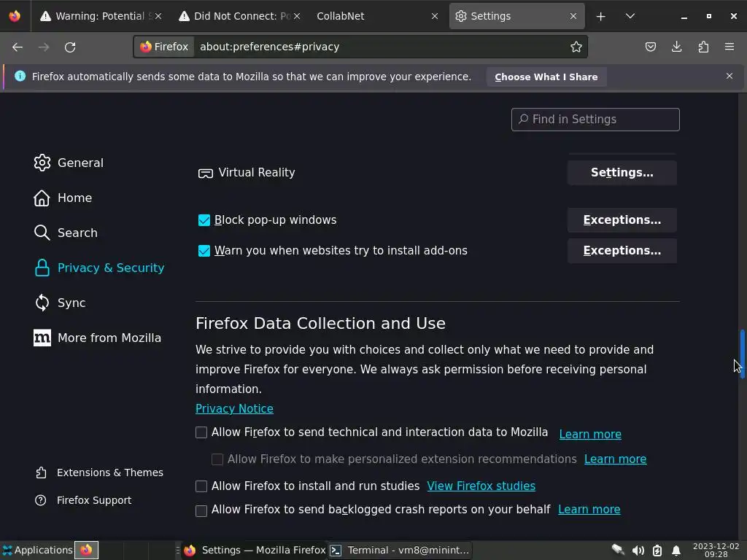Open the Extensions puzzle icon
Viewport: 747px width, 560px height.
703,47
